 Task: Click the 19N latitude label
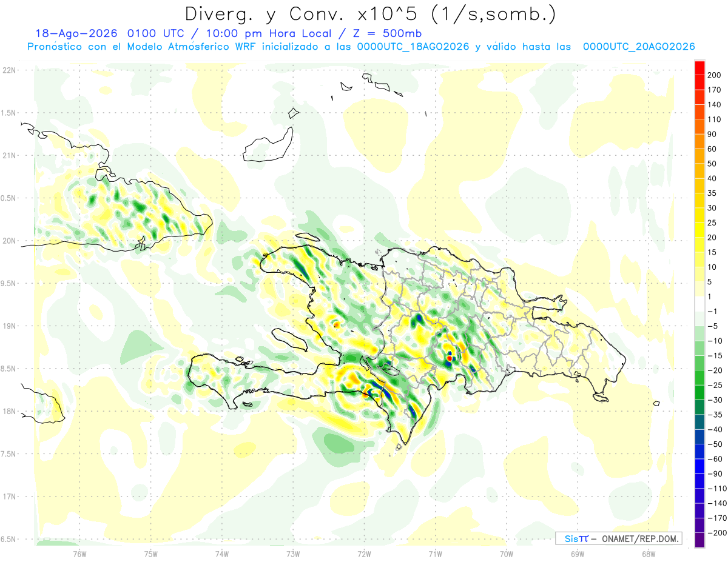(x=8, y=326)
